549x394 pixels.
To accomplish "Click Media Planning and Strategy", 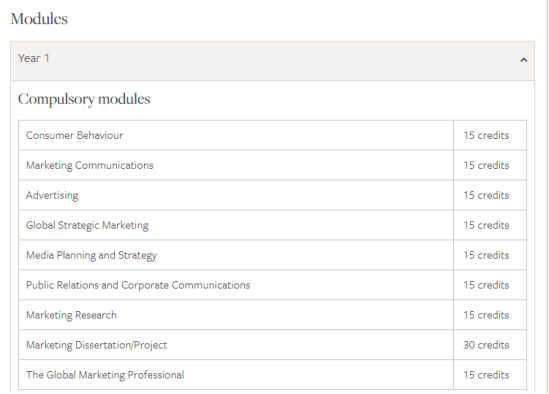I will [x=91, y=255].
